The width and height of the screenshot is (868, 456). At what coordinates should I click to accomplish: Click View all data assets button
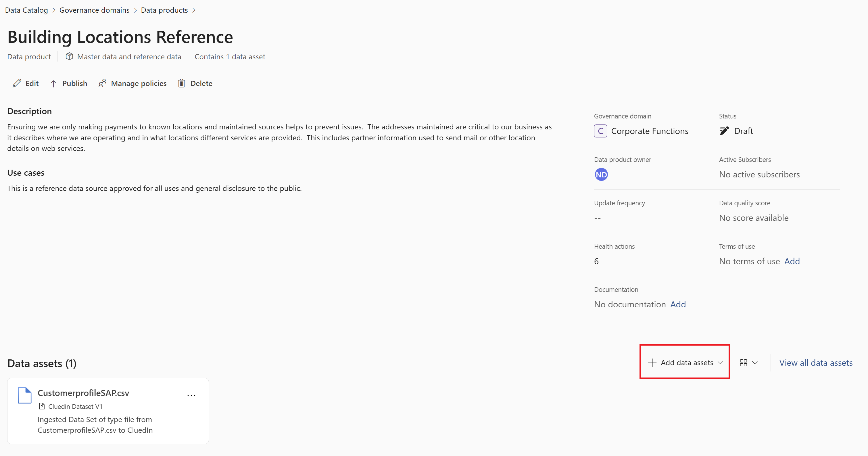pyautogui.click(x=816, y=362)
